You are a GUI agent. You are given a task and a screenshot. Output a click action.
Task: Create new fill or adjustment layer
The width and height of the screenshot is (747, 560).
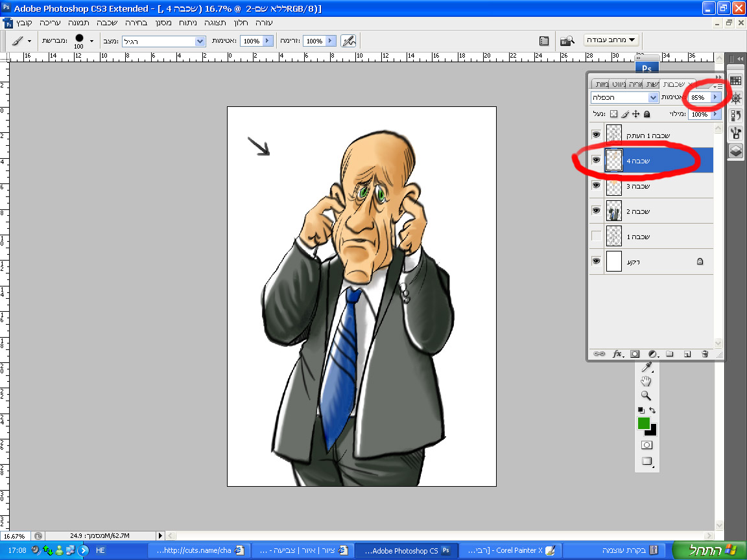point(653,354)
